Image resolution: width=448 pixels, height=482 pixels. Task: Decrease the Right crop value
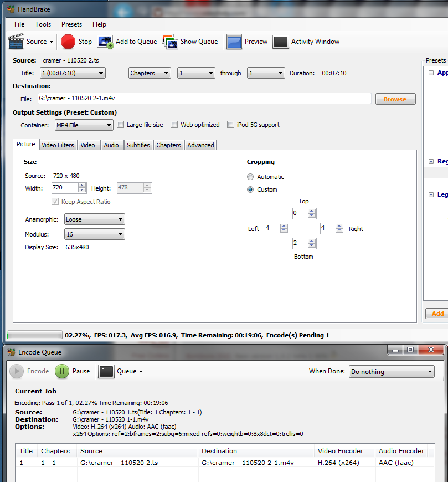[339, 230]
